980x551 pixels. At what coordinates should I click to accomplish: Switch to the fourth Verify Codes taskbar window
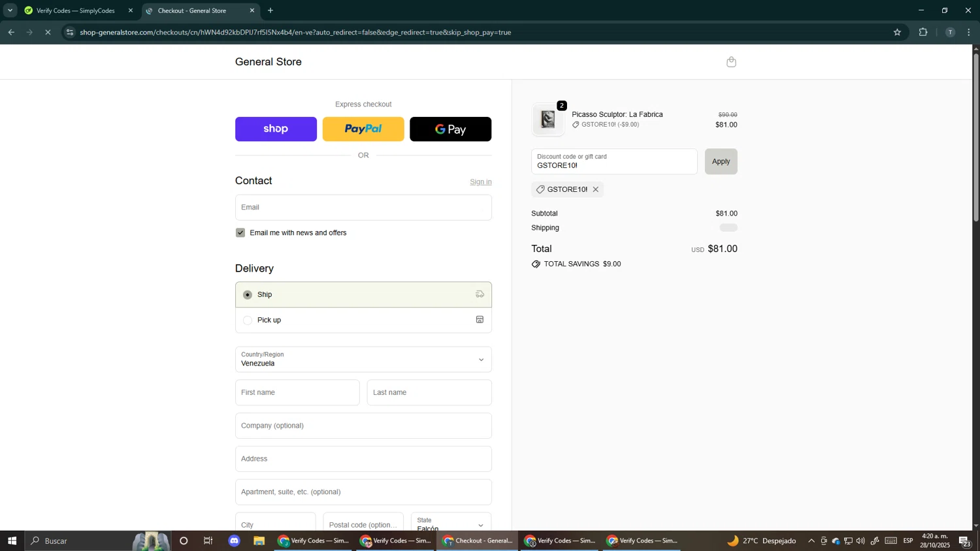pos(560,541)
